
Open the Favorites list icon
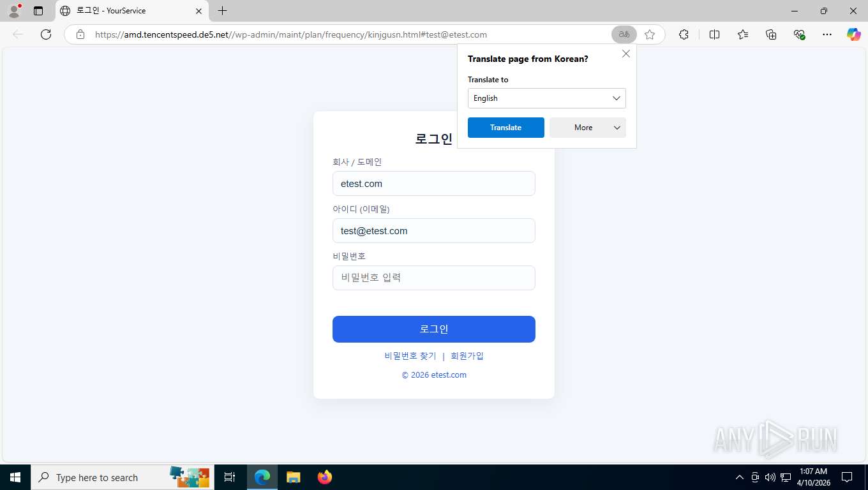[743, 34]
